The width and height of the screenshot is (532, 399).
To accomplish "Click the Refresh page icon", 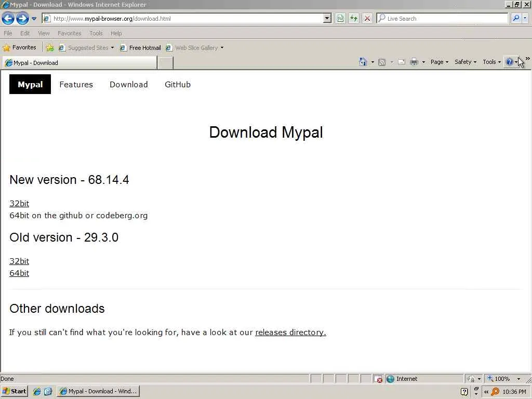I will [353, 19].
